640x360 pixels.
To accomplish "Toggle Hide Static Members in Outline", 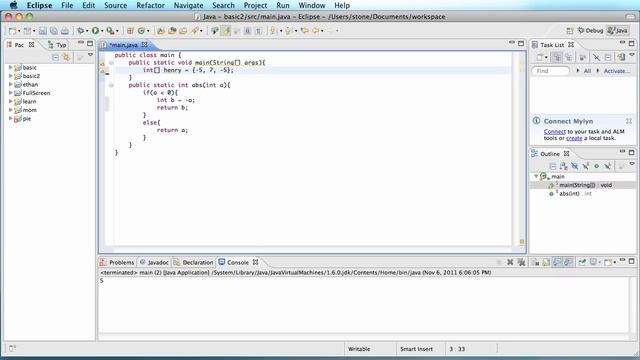I will pyautogui.click(x=586, y=166).
